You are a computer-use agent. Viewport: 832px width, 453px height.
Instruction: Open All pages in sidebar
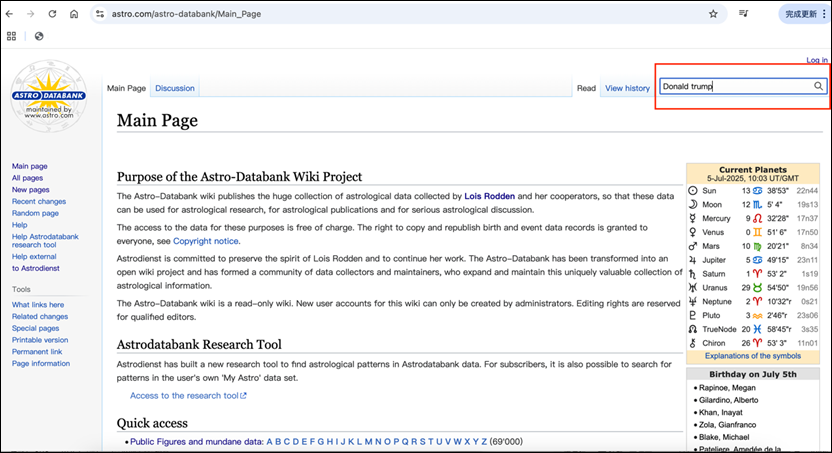[28, 178]
